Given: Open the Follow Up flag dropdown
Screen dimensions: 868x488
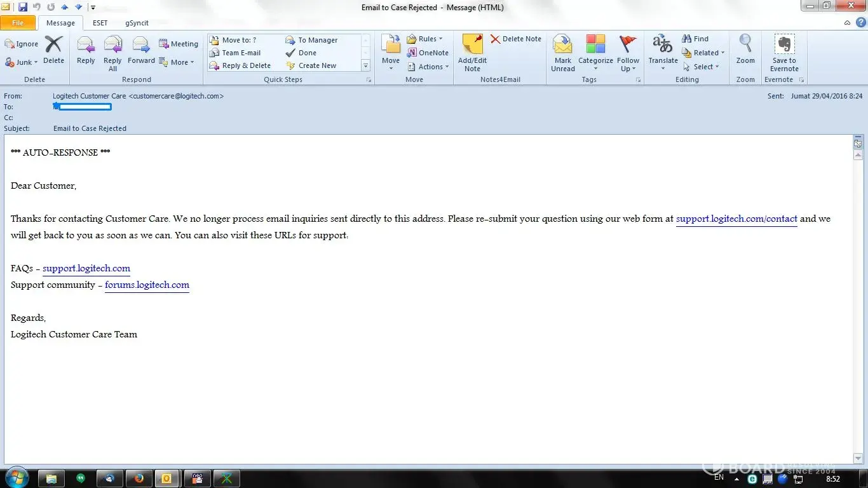Looking at the screenshot, I should pyautogui.click(x=628, y=53).
